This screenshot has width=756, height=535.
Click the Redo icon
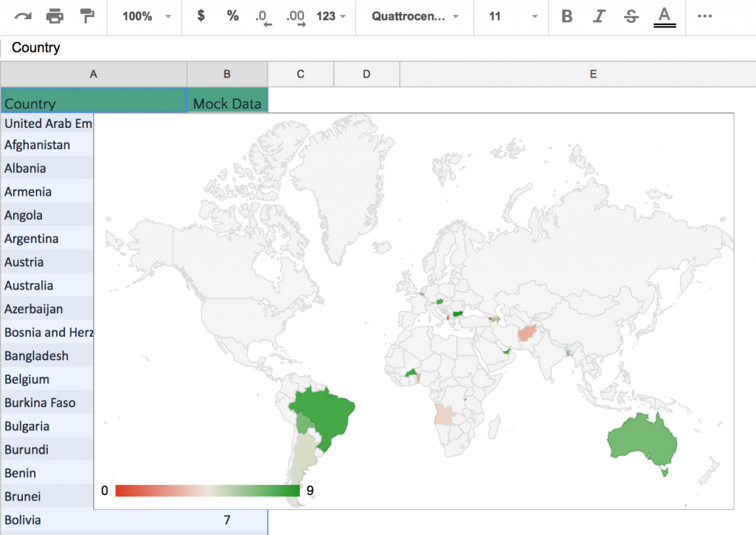coord(24,16)
